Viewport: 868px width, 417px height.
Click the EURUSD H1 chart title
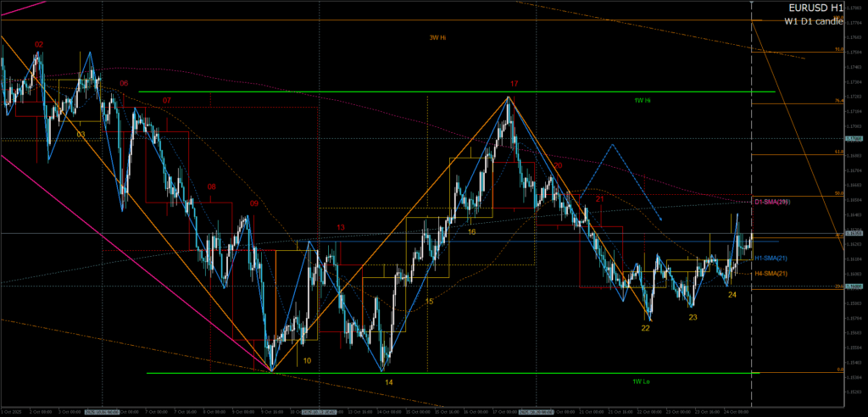tap(812, 8)
